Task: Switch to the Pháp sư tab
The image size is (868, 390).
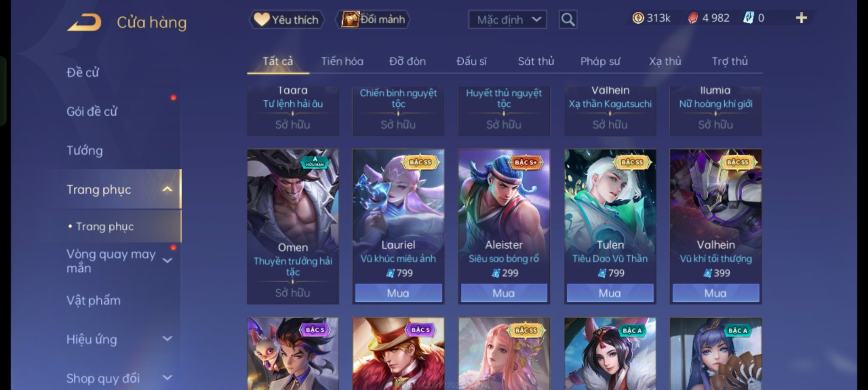Action: click(x=600, y=61)
